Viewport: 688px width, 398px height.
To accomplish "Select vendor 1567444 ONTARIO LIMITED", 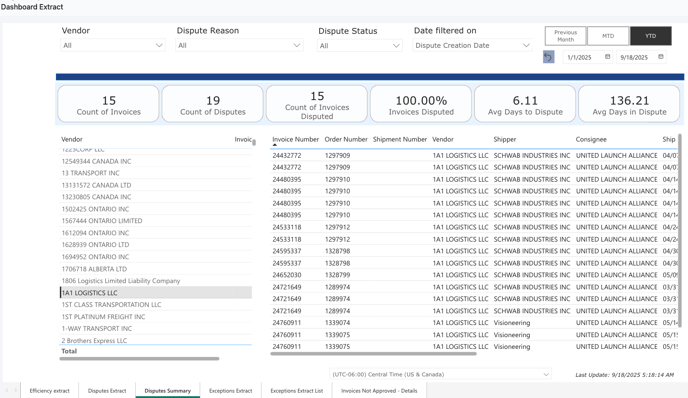I will (x=156, y=221).
